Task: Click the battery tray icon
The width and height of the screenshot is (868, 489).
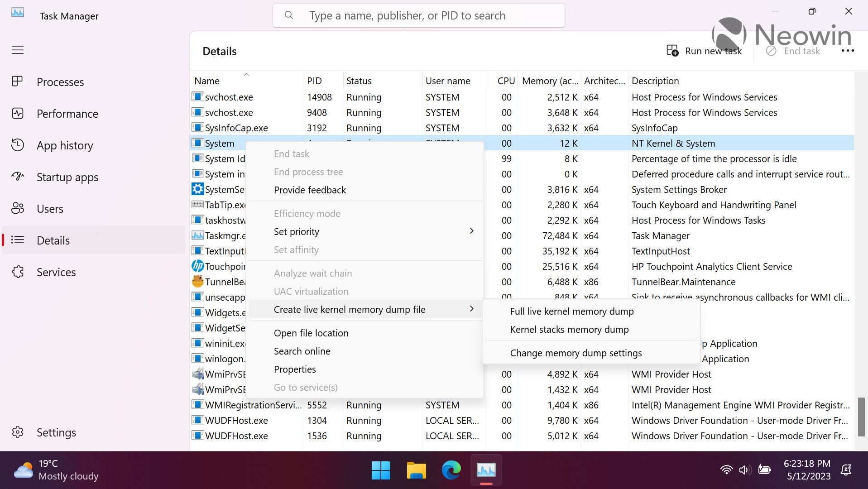Action: [x=764, y=470]
